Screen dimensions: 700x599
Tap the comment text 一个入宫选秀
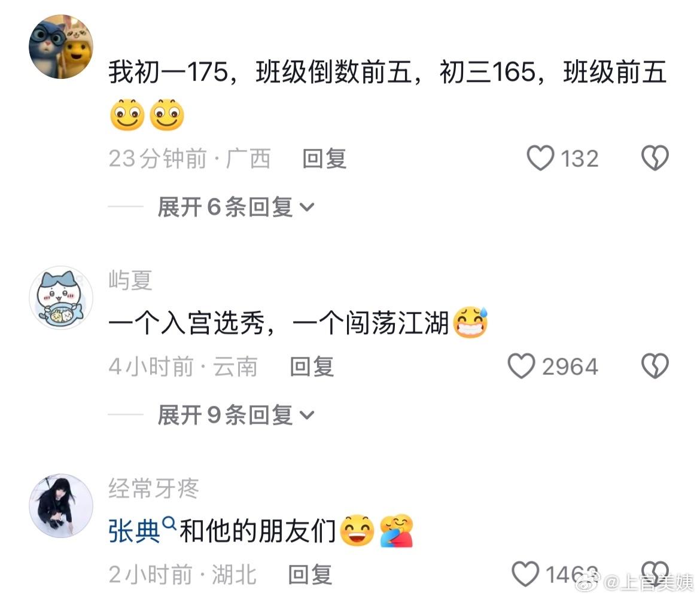(x=187, y=323)
